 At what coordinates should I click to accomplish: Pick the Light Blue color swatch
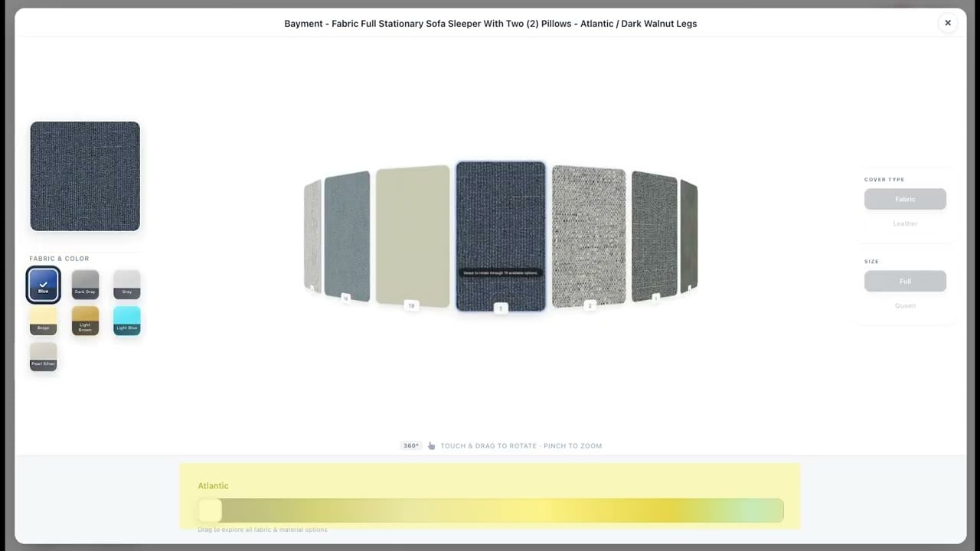click(126, 321)
